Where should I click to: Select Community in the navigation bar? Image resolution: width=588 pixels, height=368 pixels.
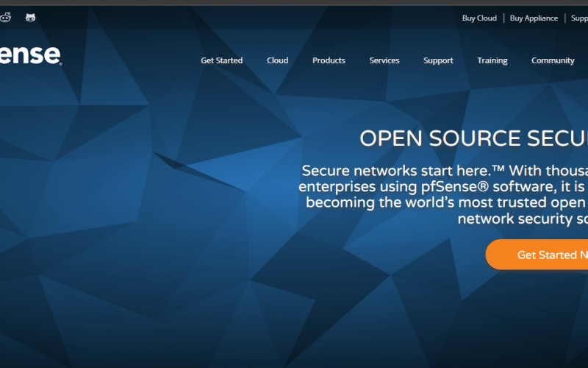tap(553, 60)
